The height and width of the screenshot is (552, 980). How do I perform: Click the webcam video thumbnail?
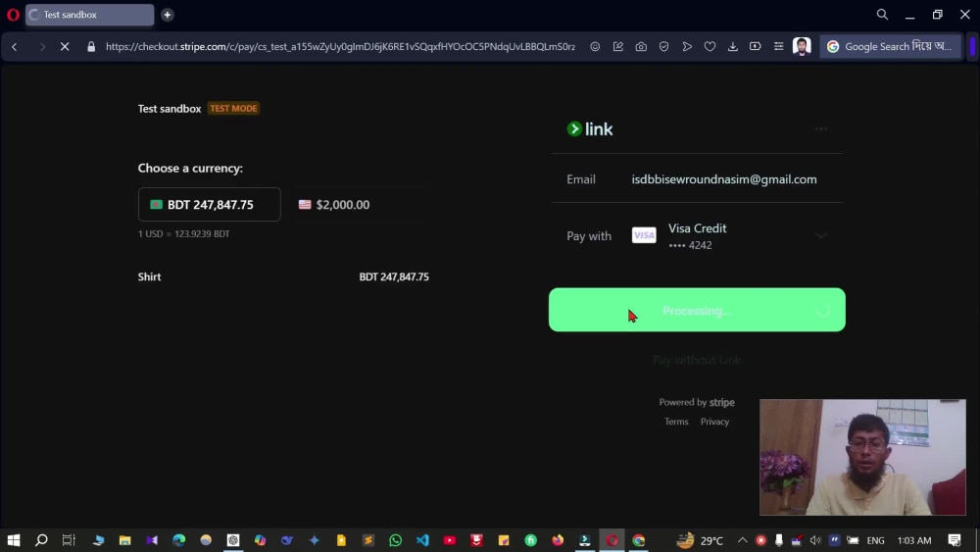click(862, 457)
